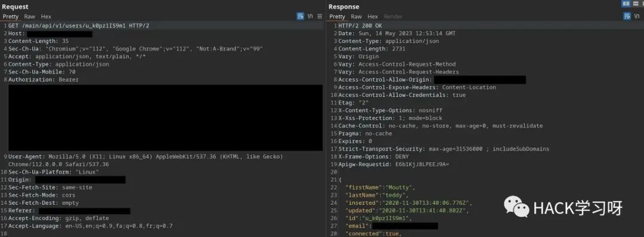Toggle word wrap icon in Response panel

pos(627,16)
